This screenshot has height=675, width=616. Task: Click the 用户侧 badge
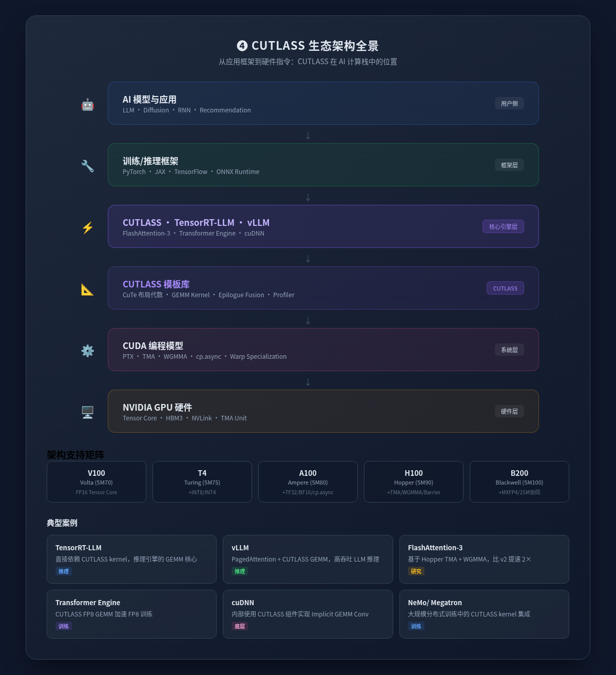click(509, 103)
